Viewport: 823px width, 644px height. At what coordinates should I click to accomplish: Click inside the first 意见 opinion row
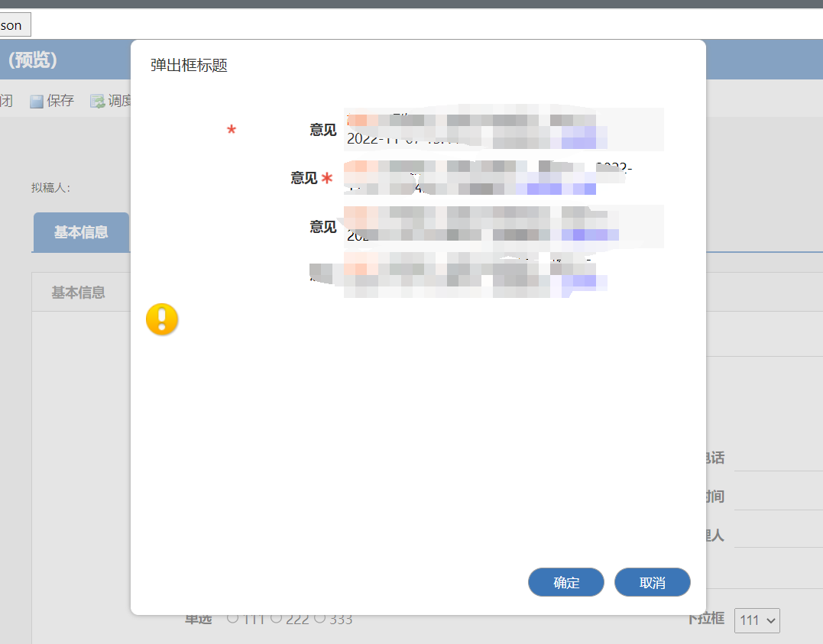[x=497, y=128]
